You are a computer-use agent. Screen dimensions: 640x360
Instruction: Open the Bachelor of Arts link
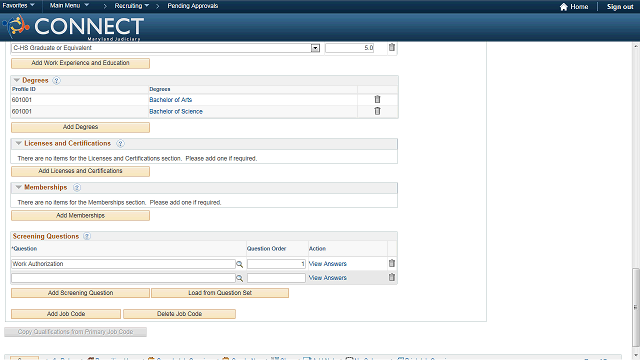click(171, 100)
